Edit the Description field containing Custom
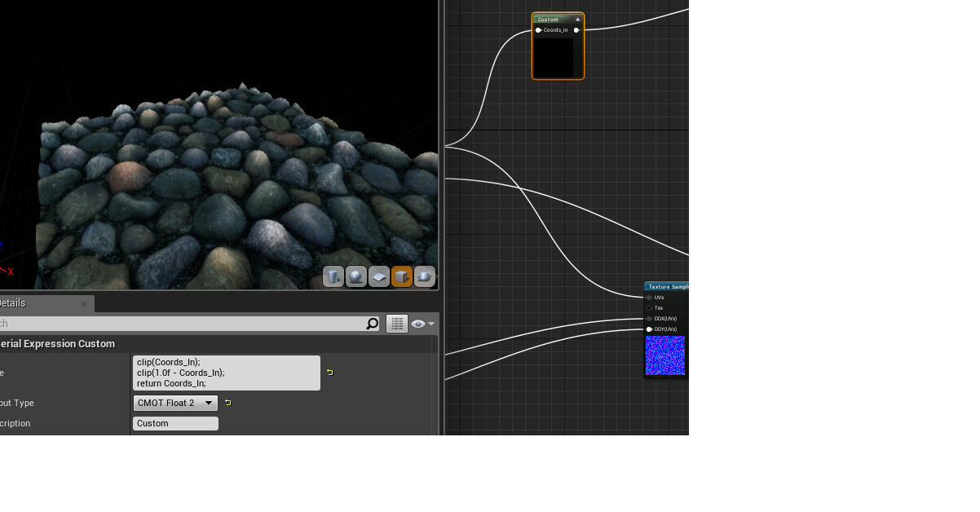 tap(175, 423)
